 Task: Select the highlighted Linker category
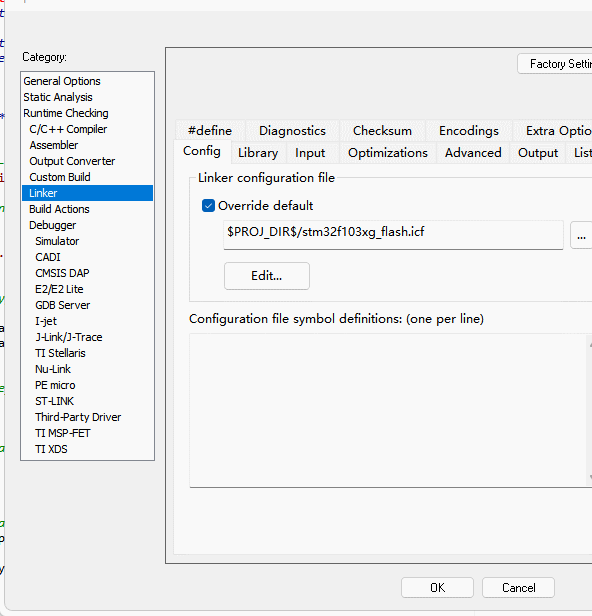pos(87,193)
